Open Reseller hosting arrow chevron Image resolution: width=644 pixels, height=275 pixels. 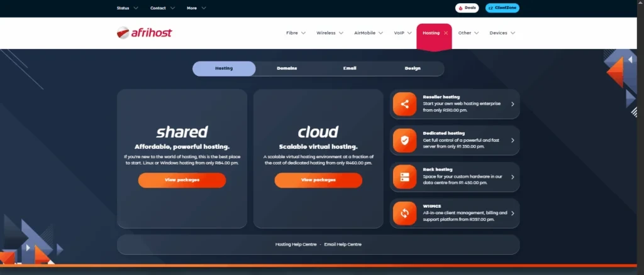[x=513, y=104]
